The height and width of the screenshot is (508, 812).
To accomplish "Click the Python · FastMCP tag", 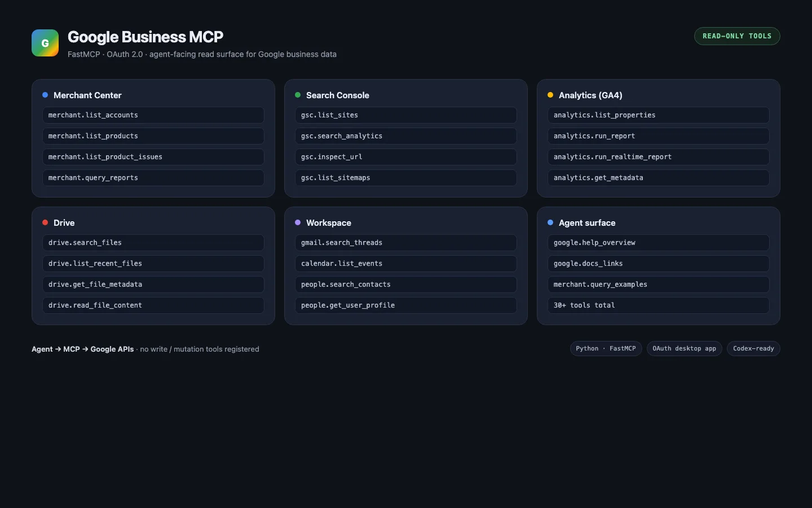I will (x=606, y=349).
